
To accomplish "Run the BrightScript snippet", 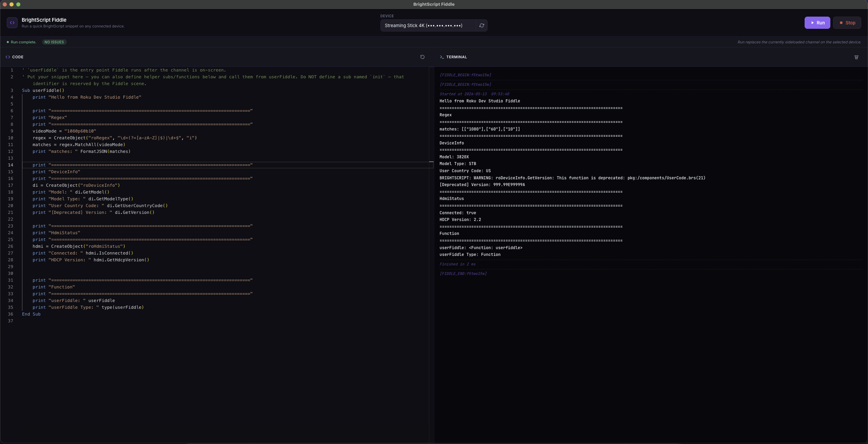I will click(x=817, y=23).
